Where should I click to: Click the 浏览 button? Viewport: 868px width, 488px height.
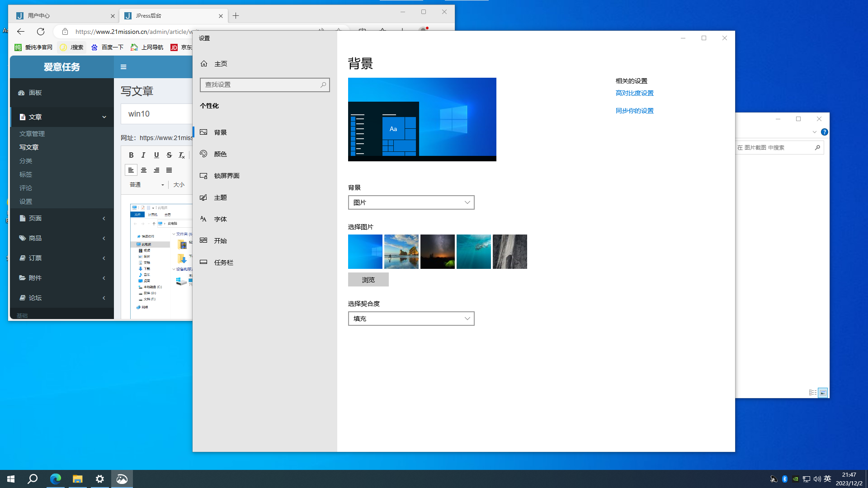tap(368, 280)
